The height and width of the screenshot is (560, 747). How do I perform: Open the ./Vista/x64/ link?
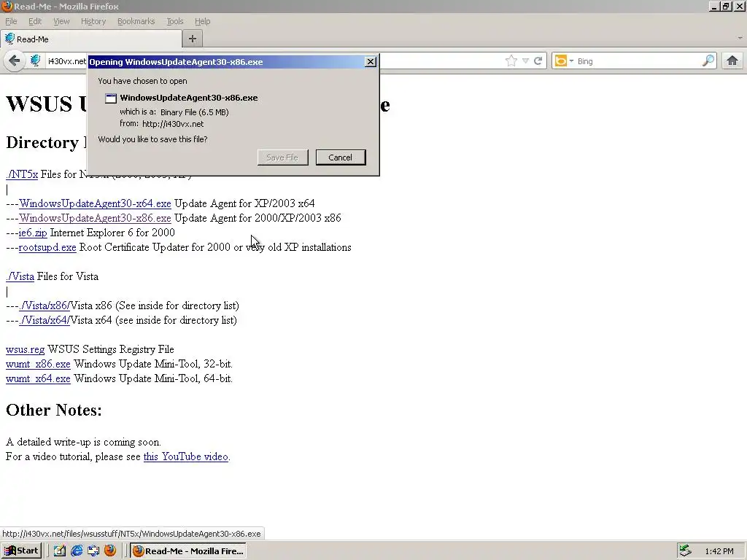pyautogui.click(x=44, y=321)
